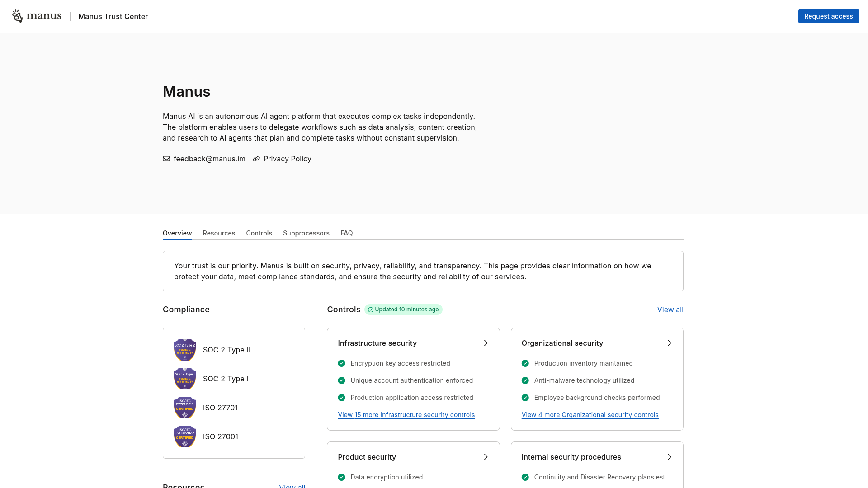Image resolution: width=868 pixels, height=488 pixels.
Task: Open the Controls tab
Action: [x=259, y=233]
